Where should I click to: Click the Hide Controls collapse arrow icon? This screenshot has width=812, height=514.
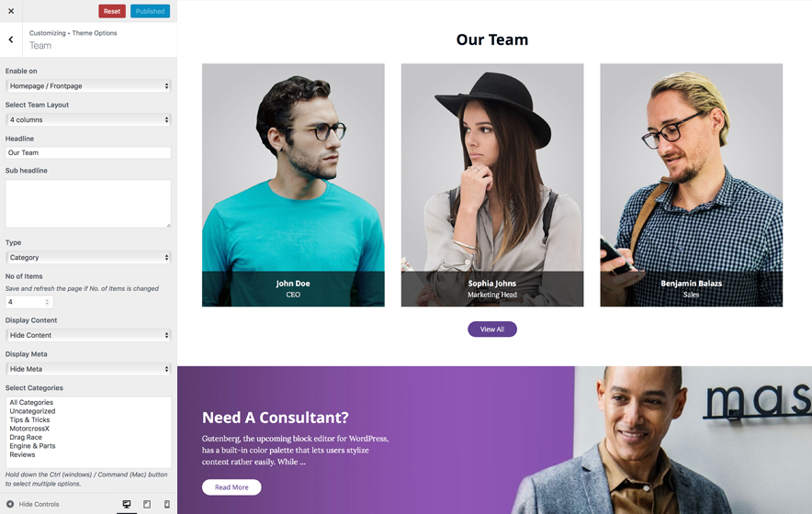point(10,504)
